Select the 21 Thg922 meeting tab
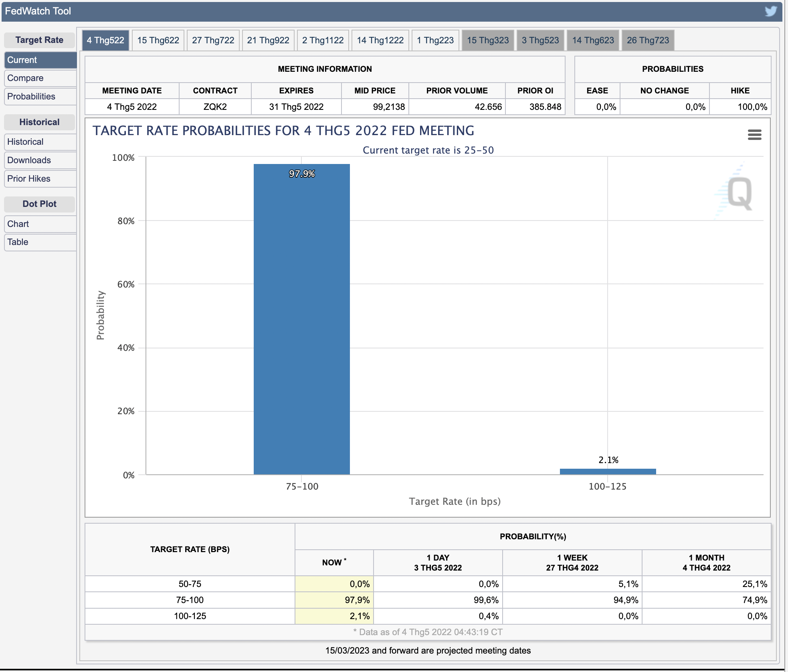Viewport: 788px width, 672px height. coord(268,40)
